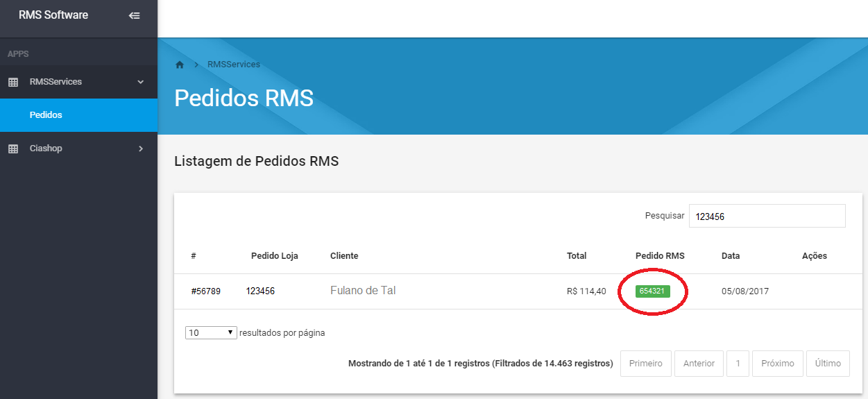Select the Ciashop sidebar menu item
This screenshot has width=868, height=399.
click(46, 148)
